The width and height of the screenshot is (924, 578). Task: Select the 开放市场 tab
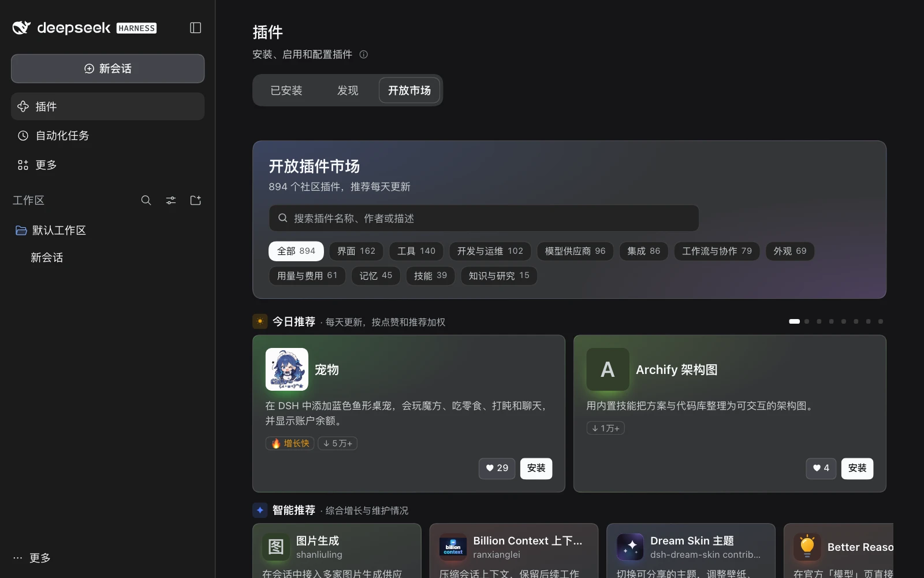tap(409, 90)
